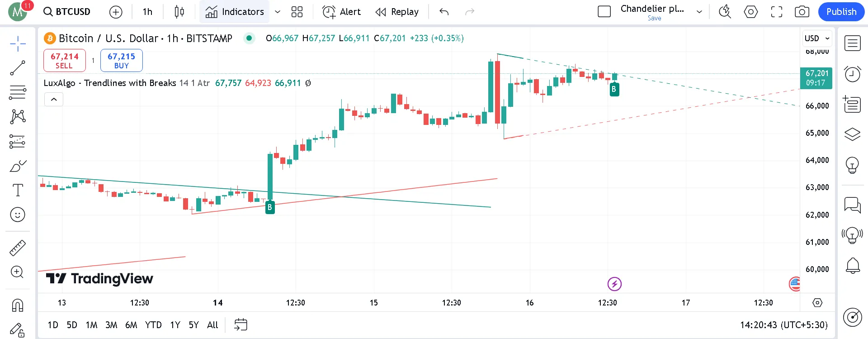Open the 1h interval dropdown
The height and width of the screenshot is (339, 868).
coord(146,12)
